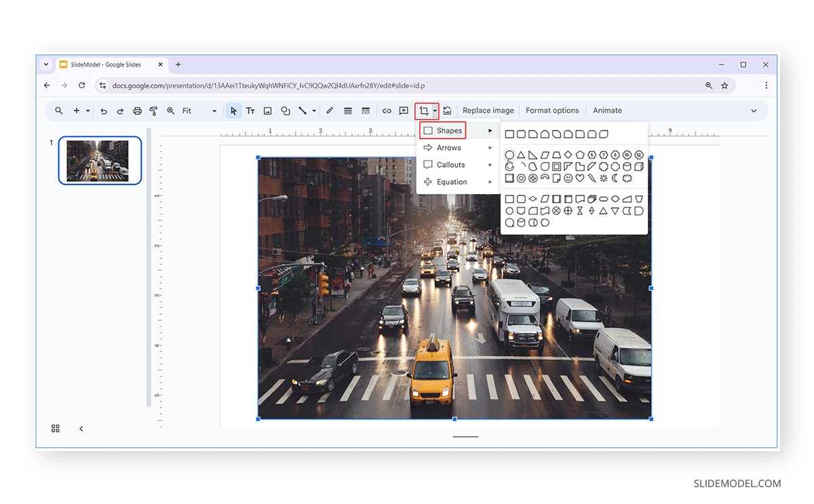The width and height of the screenshot is (814, 504).
Task: Open the mask image dropdown arrow beside Crop
Action: (x=435, y=111)
